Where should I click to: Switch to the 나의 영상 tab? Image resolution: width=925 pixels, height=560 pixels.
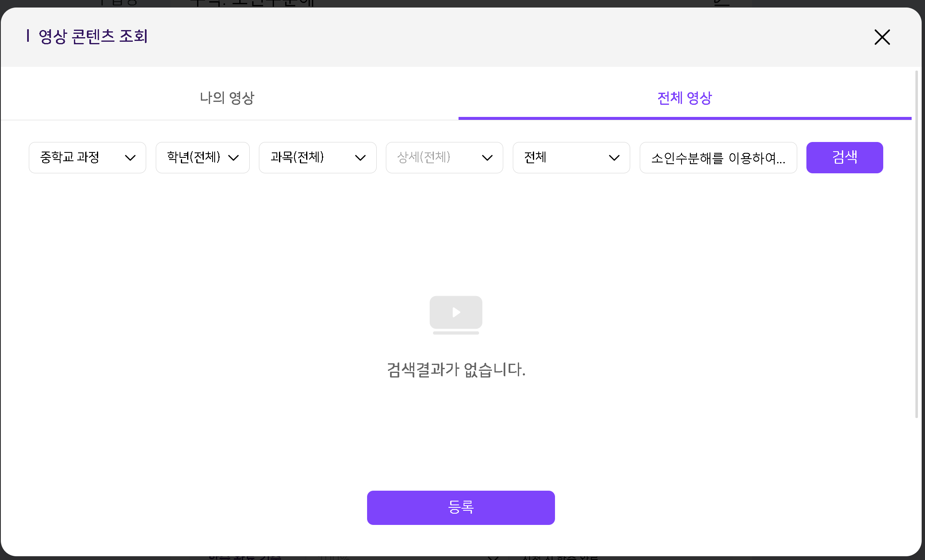(x=227, y=98)
